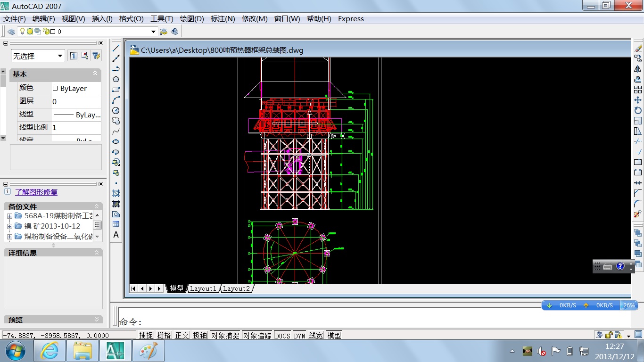Open the 标注(N) menu
The image size is (644, 362).
[x=223, y=19]
